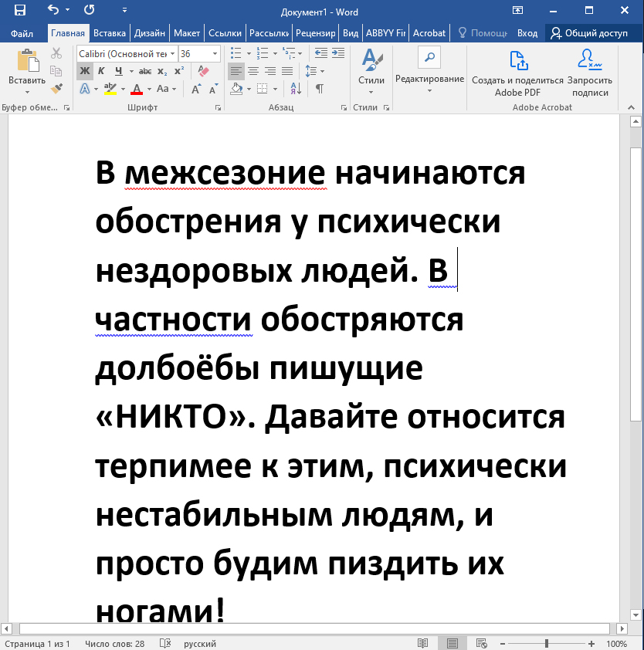The image size is (644, 650).
Task: Click the Вход sign-in button
Action: pos(527,33)
